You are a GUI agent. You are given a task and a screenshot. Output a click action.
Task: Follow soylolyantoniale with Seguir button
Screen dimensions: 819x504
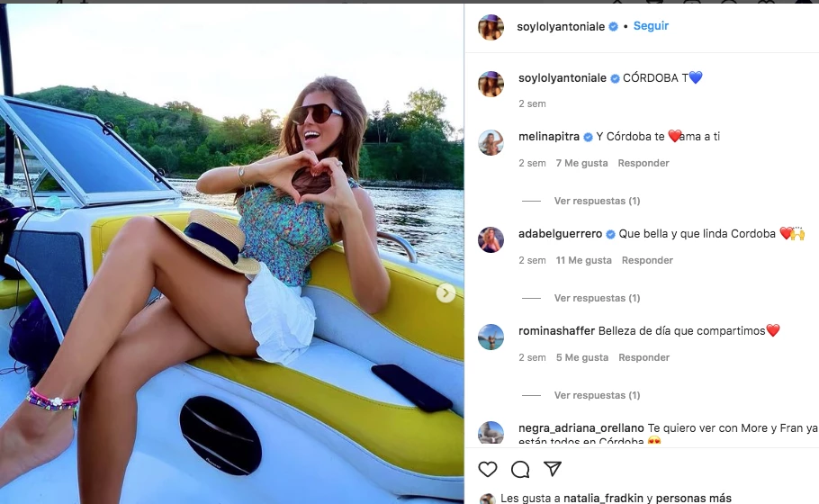[651, 26]
